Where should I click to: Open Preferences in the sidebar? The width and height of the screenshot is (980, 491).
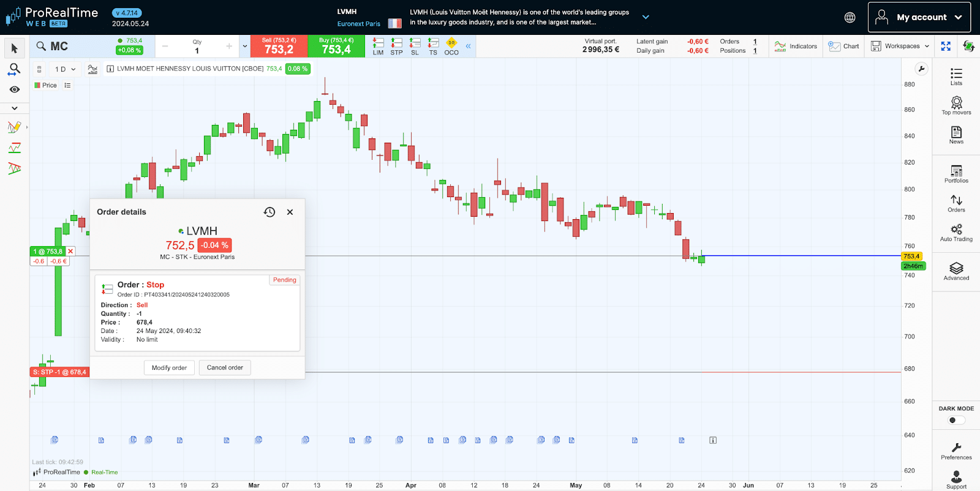tap(956, 451)
